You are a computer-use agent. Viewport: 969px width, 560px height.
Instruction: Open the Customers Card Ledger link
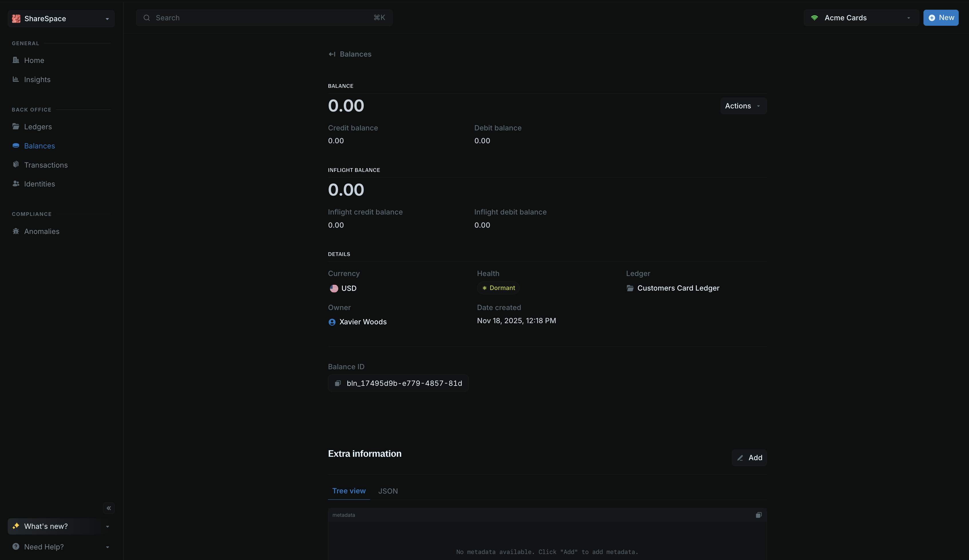point(678,288)
